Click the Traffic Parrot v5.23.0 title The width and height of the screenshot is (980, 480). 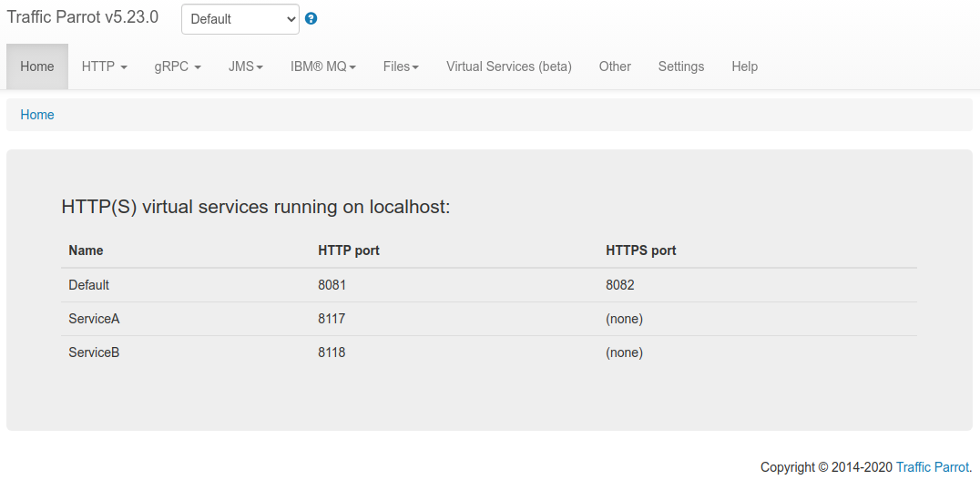pos(83,17)
